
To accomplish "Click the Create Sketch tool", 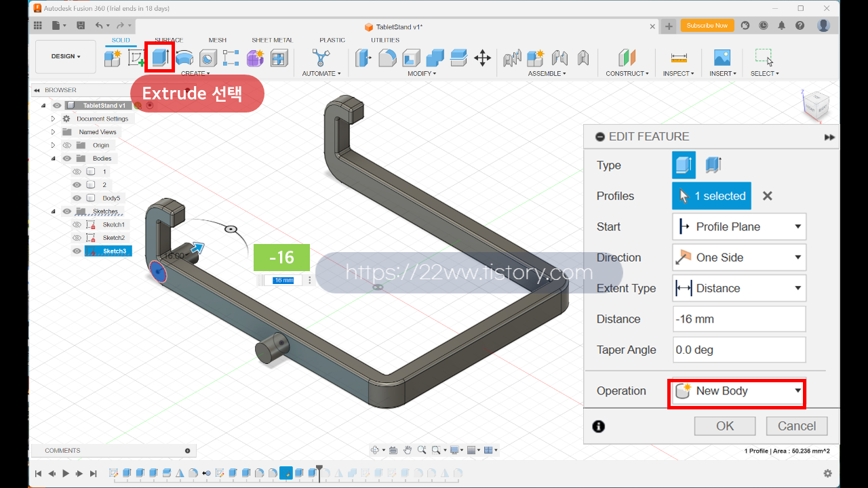I will point(136,58).
